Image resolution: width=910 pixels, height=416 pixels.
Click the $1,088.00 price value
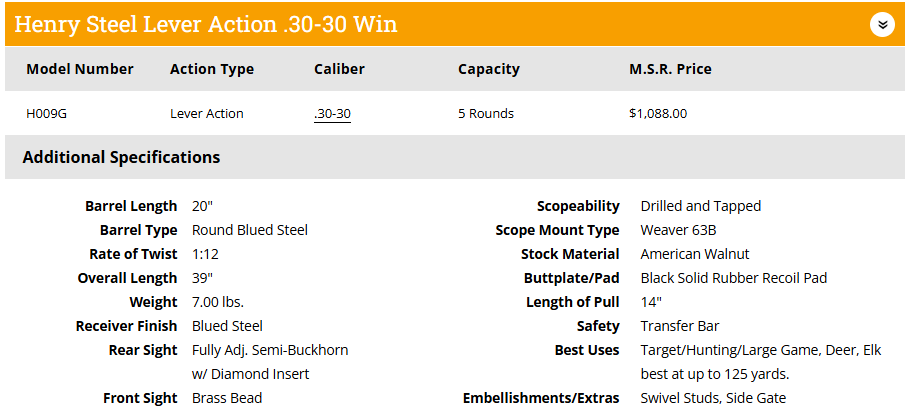tap(658, 114)
